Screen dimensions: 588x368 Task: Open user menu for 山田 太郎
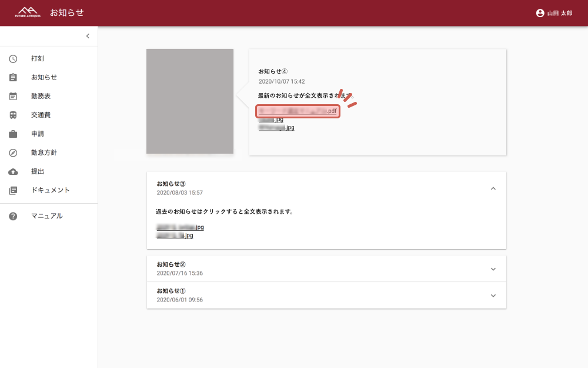tap(553, 13)
